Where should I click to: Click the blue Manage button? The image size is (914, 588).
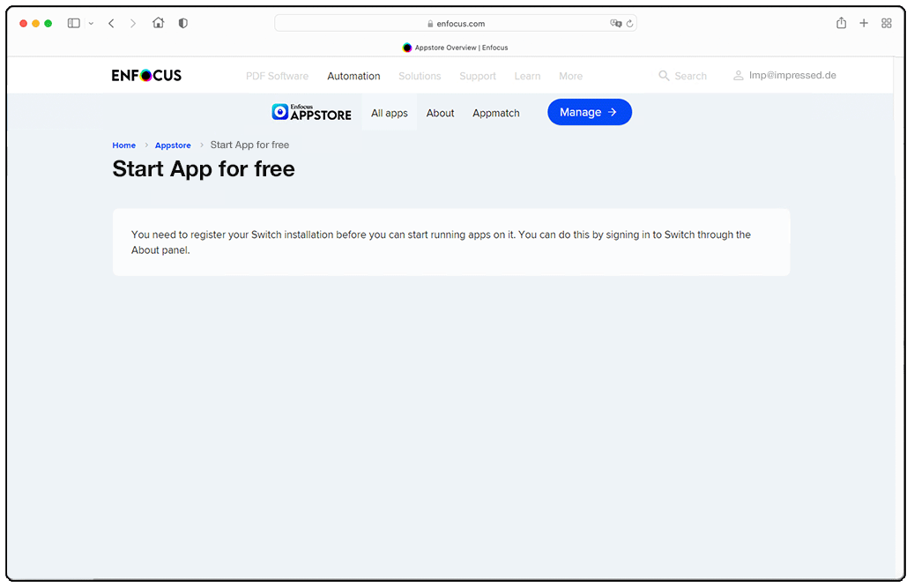point(590,112)
